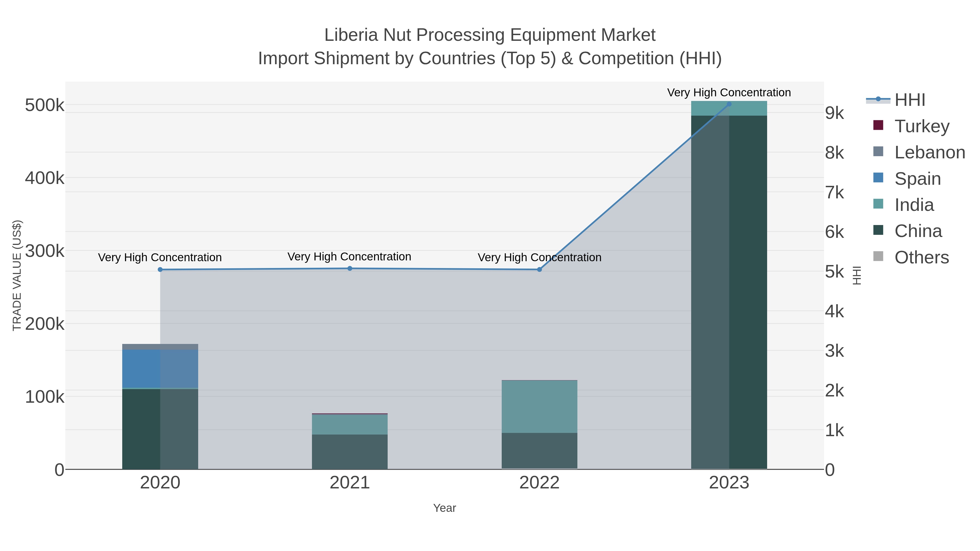980x551 pixels.
Task: Click 'Very High Concentration' annotation above 2023
Action: tap(729, 93)
